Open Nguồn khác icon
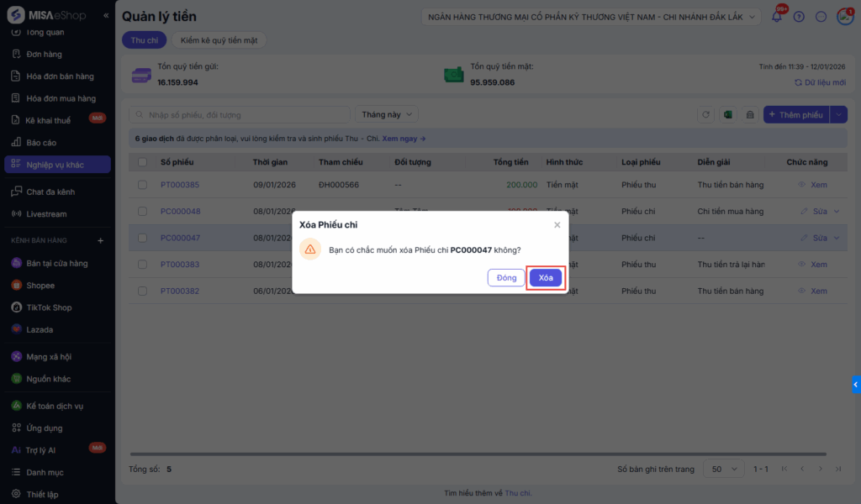 tap(17, 379)
